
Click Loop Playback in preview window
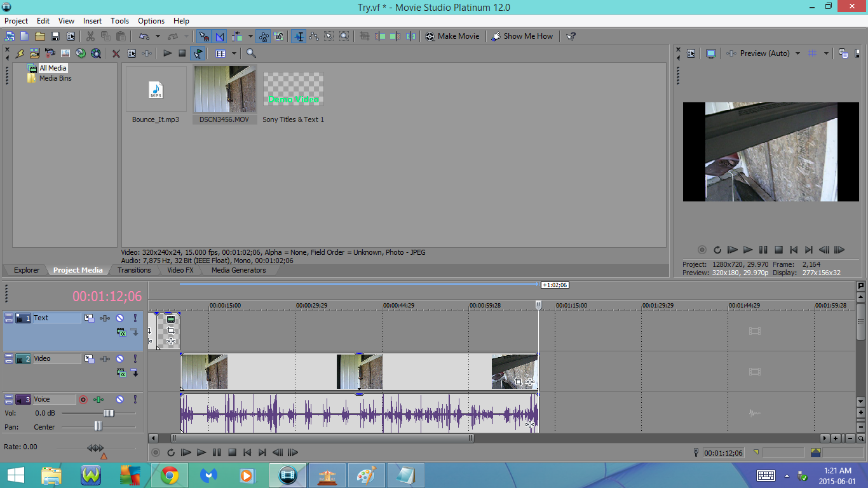click(717, 250)
